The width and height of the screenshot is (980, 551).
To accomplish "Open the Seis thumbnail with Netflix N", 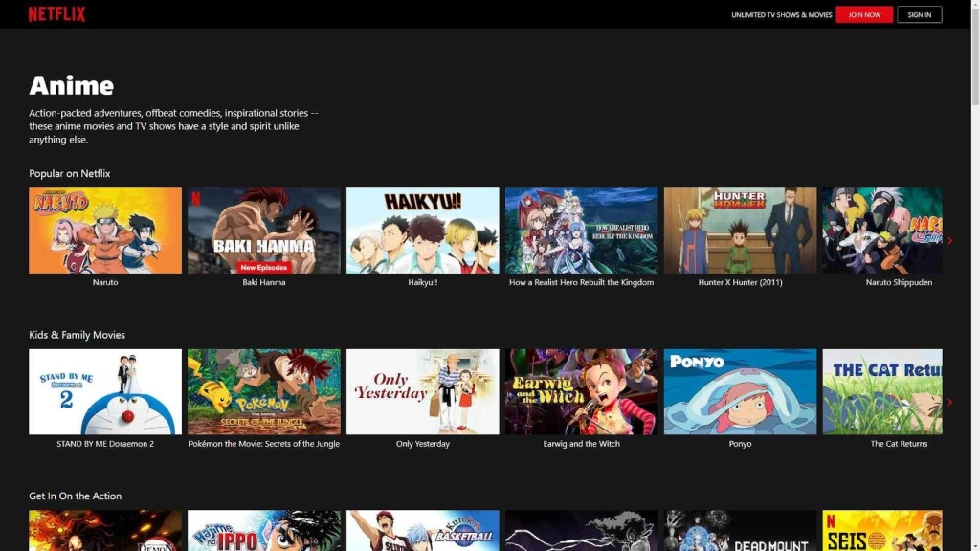I will coord(882,530).
